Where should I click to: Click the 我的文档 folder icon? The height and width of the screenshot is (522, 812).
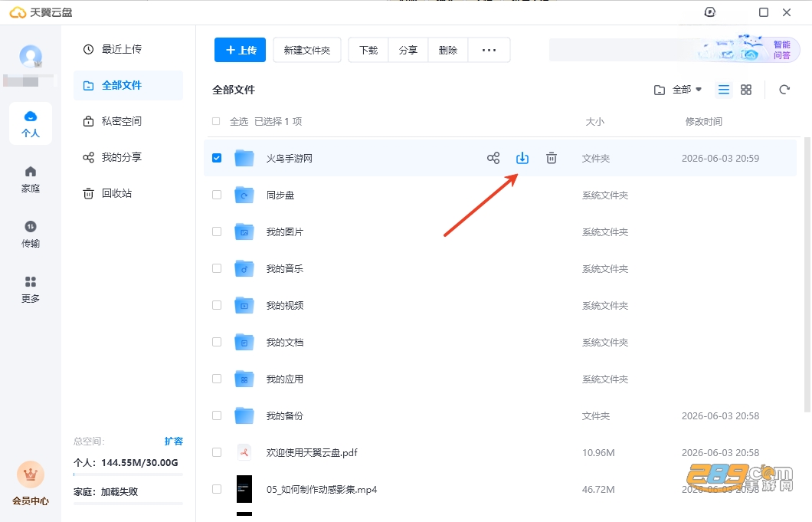(244, 342)
